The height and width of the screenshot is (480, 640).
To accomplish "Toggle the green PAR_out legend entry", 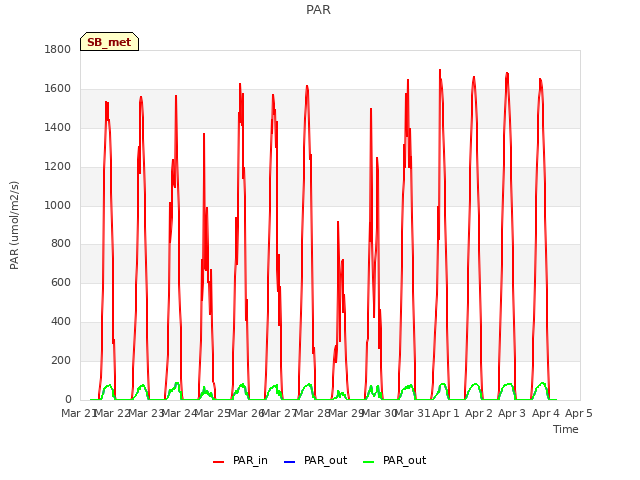I will click(x=394, y=460).
